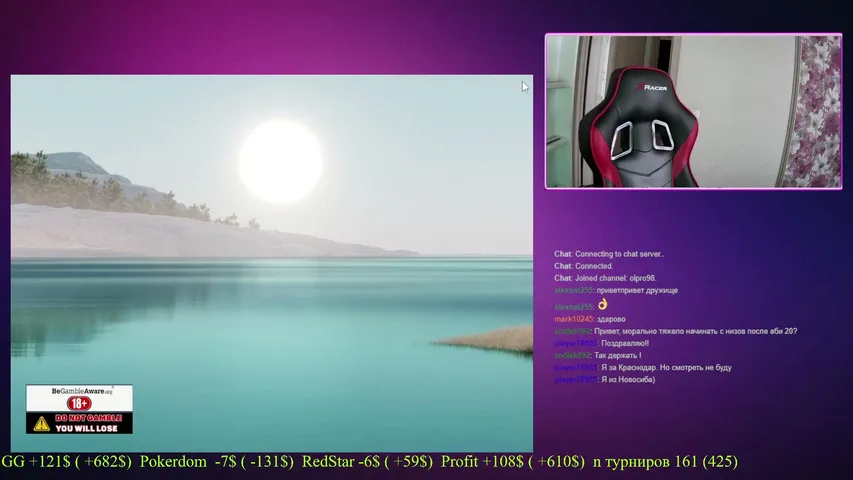Click the 'Pokerdom -7$ ( -131$)' ticker entry
The width and height of the screenshot is (853, 480).
pos(217,461)
